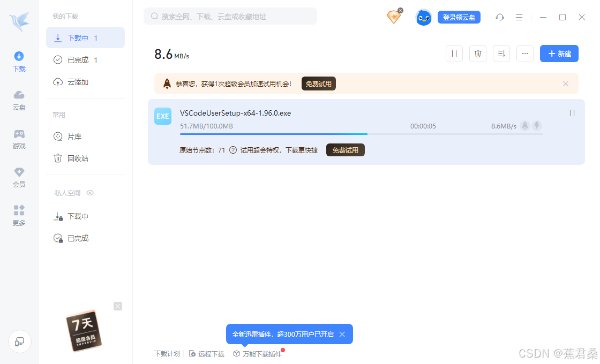Toggle the 私人空间 eye visibility icon

(91, 193)
